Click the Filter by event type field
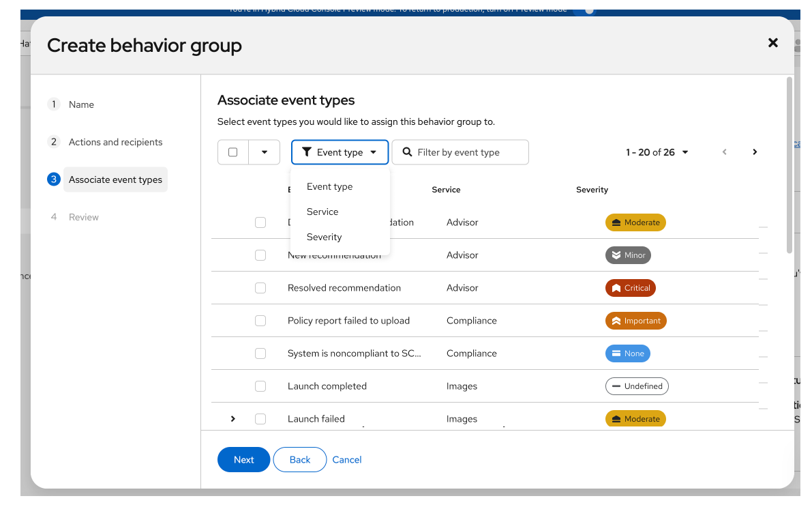 click(467, 152)
